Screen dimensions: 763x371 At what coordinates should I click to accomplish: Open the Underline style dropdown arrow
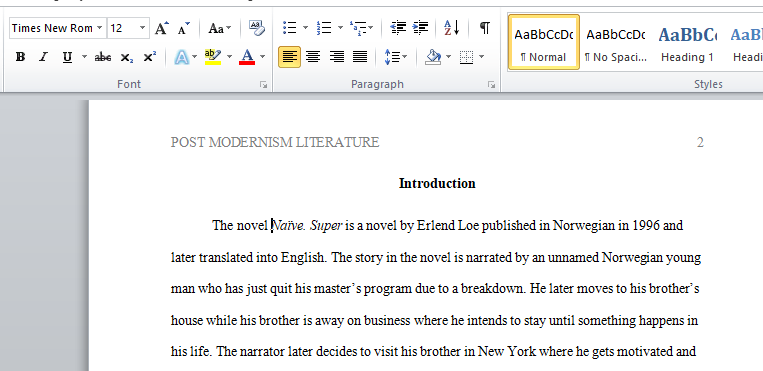pyautogui.click(x=84, y=57)
